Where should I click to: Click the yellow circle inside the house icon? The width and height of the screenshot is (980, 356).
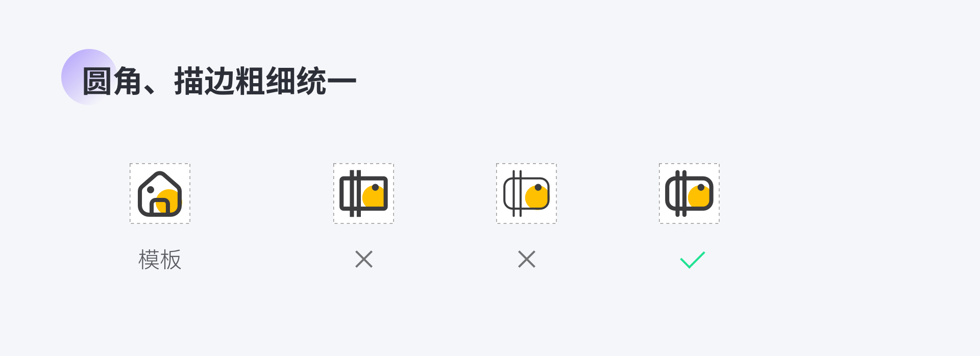tap(168, 201)
